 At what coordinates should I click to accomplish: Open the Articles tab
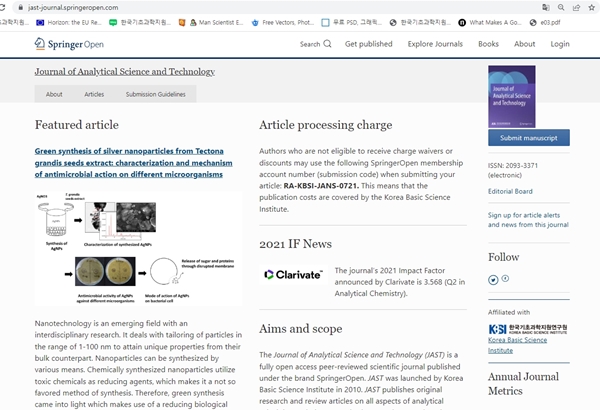[x=94, y=94]
